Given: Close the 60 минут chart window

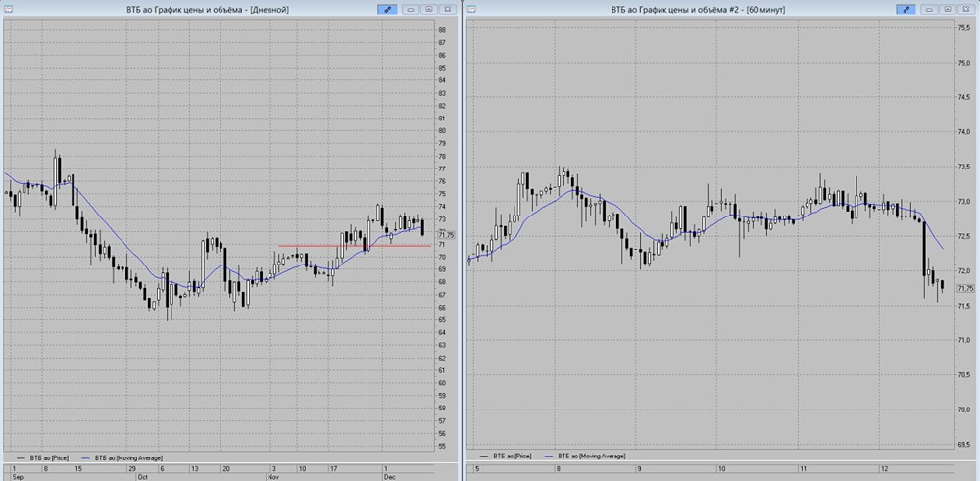Looking at the screenshot, I should tap(965, 10).
